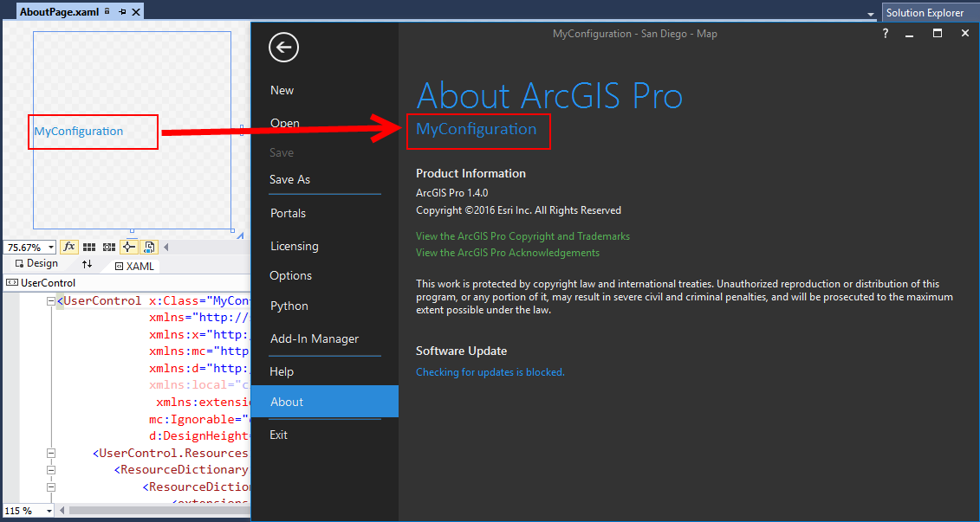The image size is (980, 522).
Task: Toggle snap to snaplines in the designer toolbar
Action: coord(128,247)
